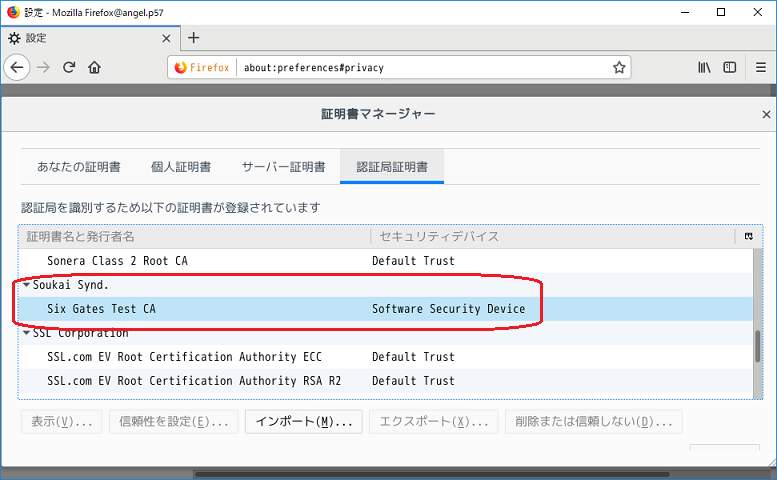Collapse the SSL Corporation tree group
This screenshot has height=480, width=777.
(x=26, y=333)
